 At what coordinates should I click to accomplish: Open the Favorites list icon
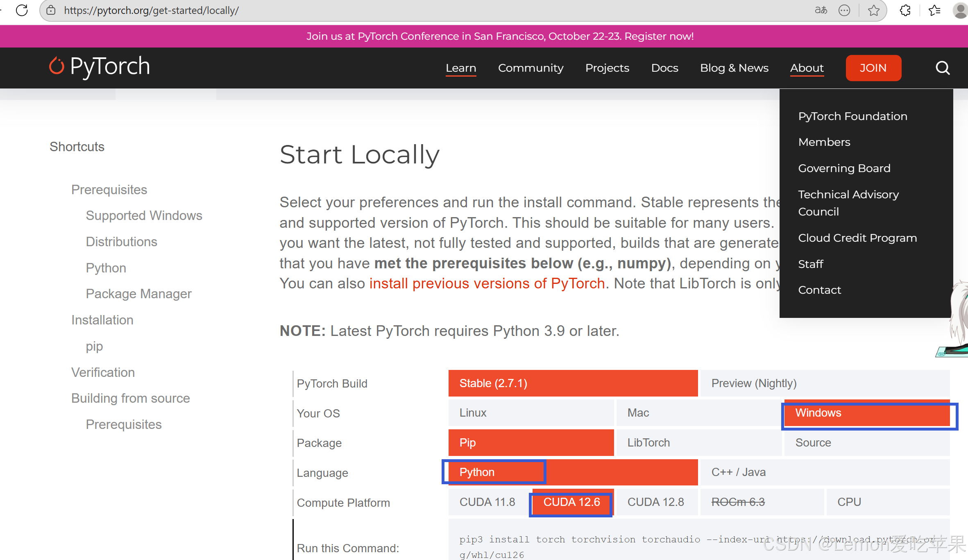[934, 10]
